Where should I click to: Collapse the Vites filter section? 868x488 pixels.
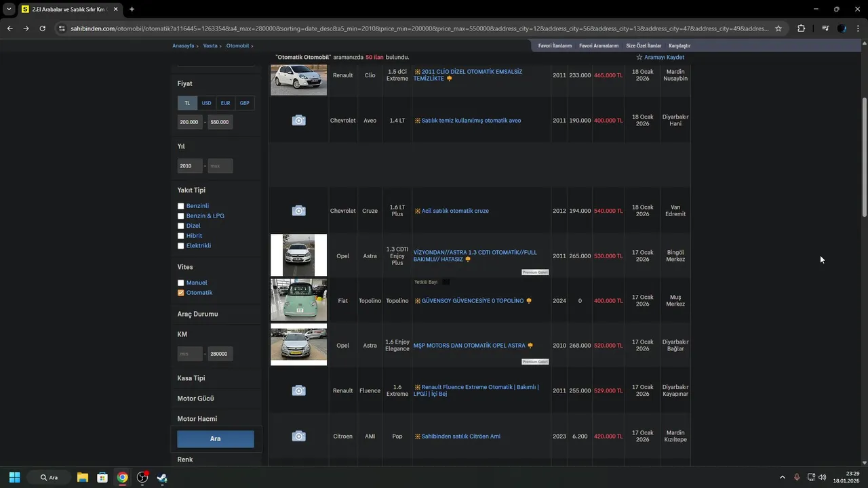[185, 267]
